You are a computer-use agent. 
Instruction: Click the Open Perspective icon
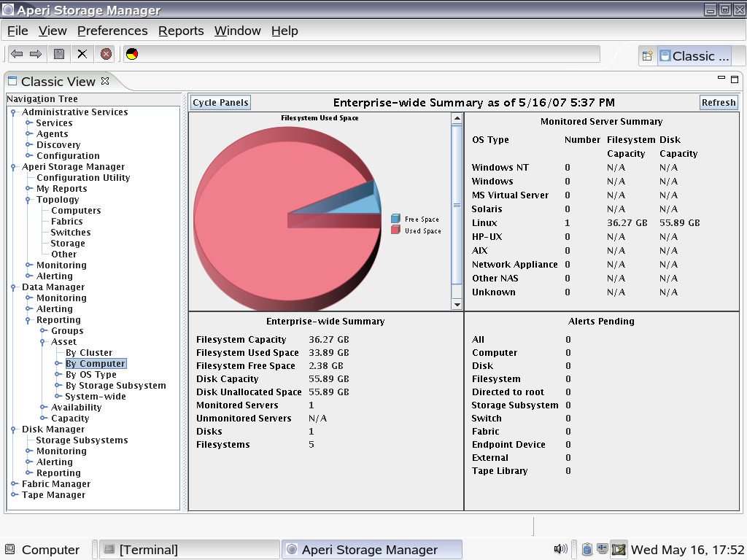[646, 56]
